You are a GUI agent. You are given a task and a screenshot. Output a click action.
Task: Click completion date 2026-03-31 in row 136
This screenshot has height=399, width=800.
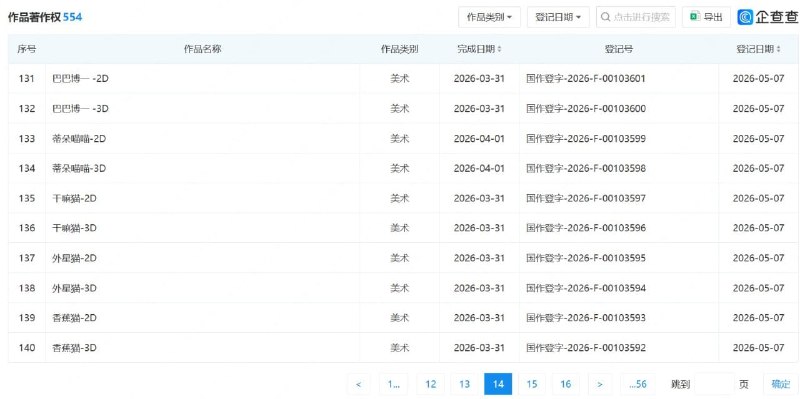tap(479, 228)
